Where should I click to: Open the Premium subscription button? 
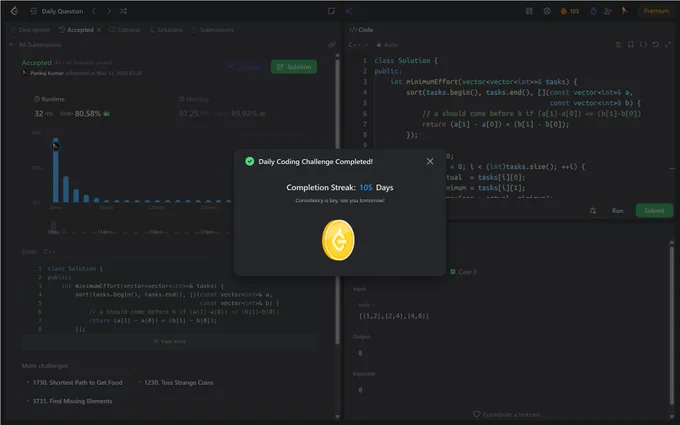656,11
